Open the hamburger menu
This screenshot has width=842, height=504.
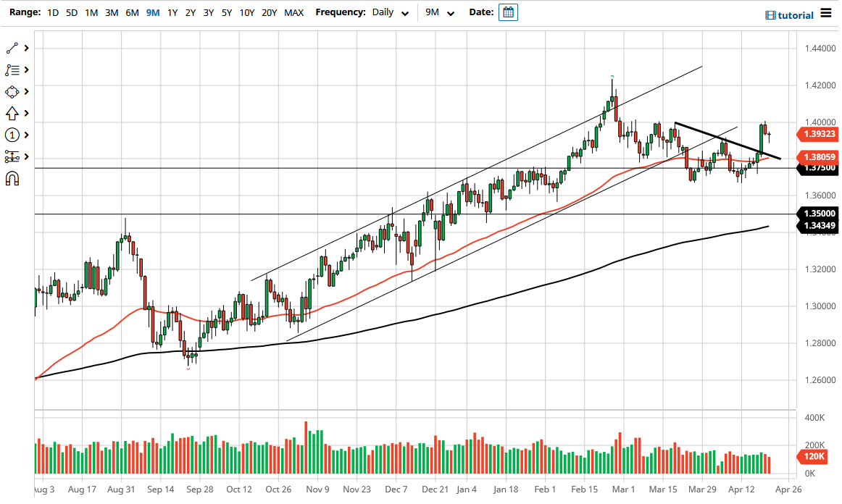click(x=826, y=14)
